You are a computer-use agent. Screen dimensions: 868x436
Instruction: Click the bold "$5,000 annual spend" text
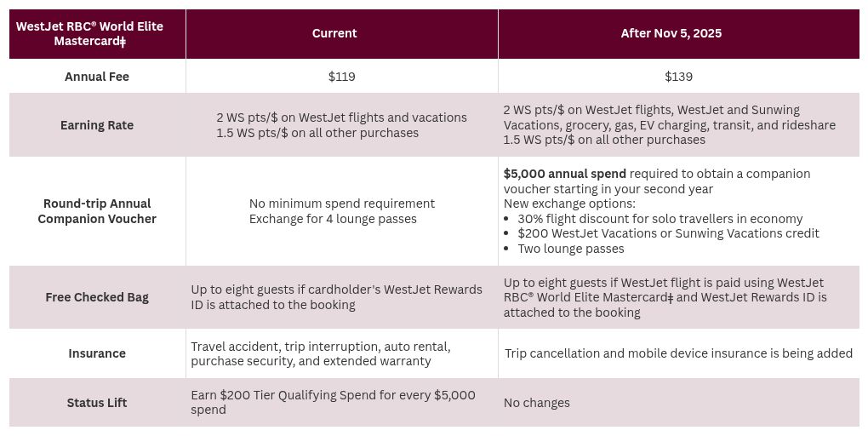click(564, 174)
